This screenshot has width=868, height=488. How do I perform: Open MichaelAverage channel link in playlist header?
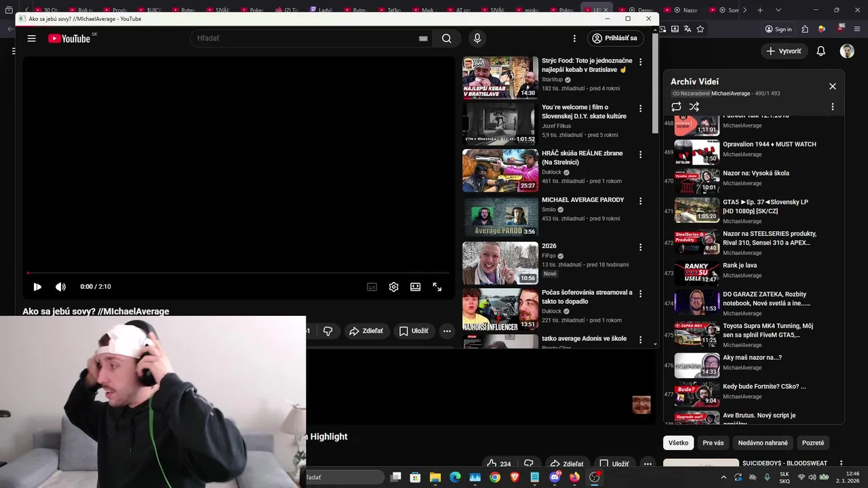(730, 94)
